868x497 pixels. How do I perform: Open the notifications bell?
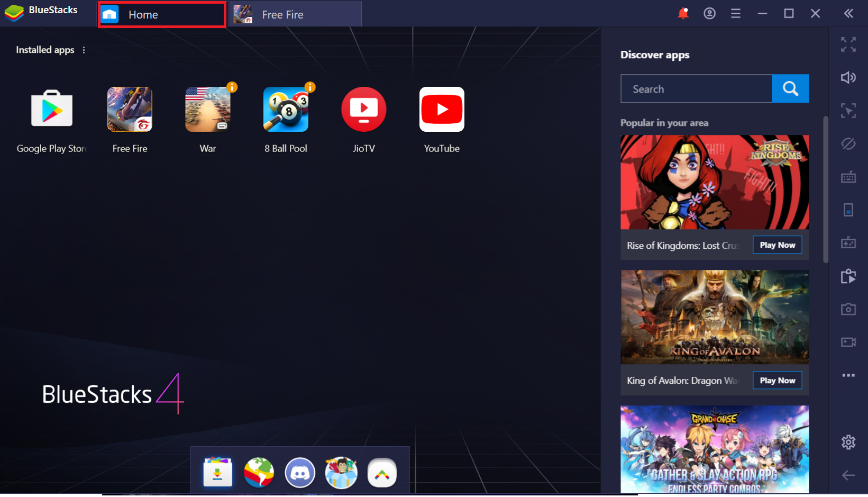683,13
